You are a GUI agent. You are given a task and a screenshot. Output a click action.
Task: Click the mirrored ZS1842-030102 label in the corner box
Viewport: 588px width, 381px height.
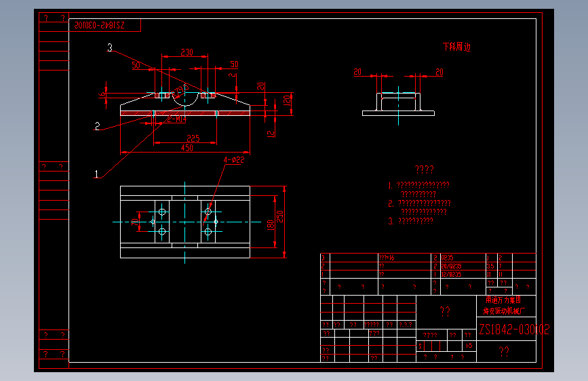[x=100, y=25]
